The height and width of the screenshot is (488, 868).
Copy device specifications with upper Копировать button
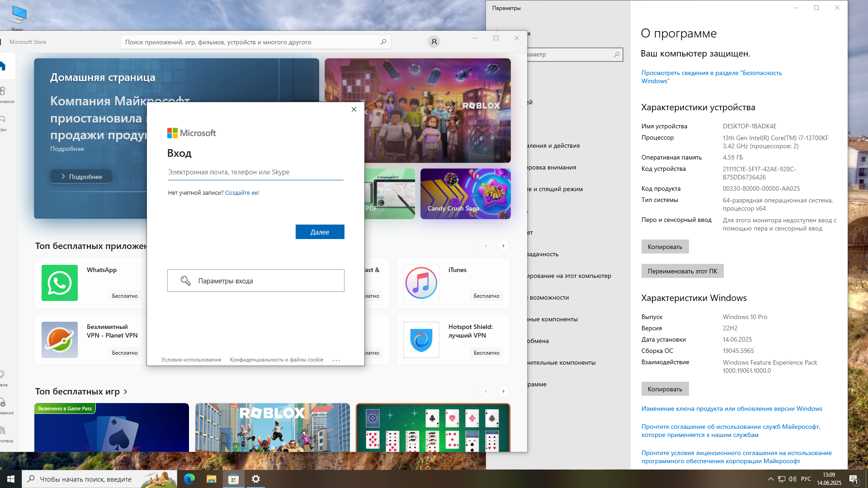665,247
